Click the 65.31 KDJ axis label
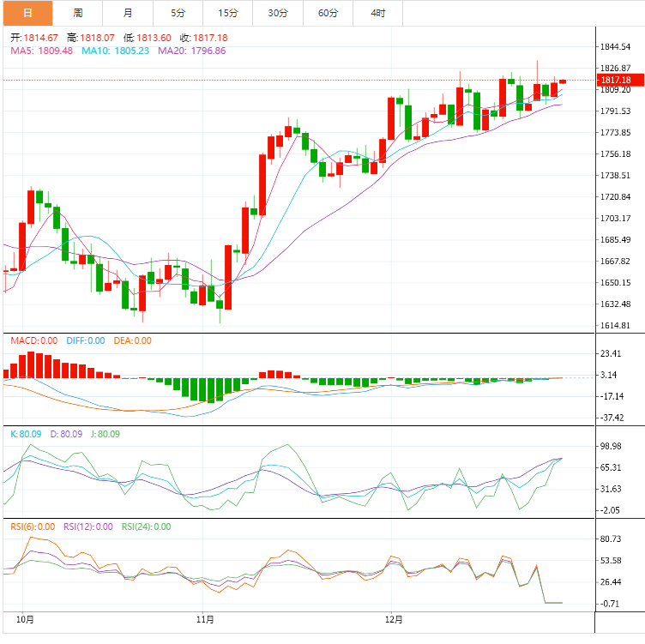The height and width of the screenshot is (644, 645). [x=611, y=467]
